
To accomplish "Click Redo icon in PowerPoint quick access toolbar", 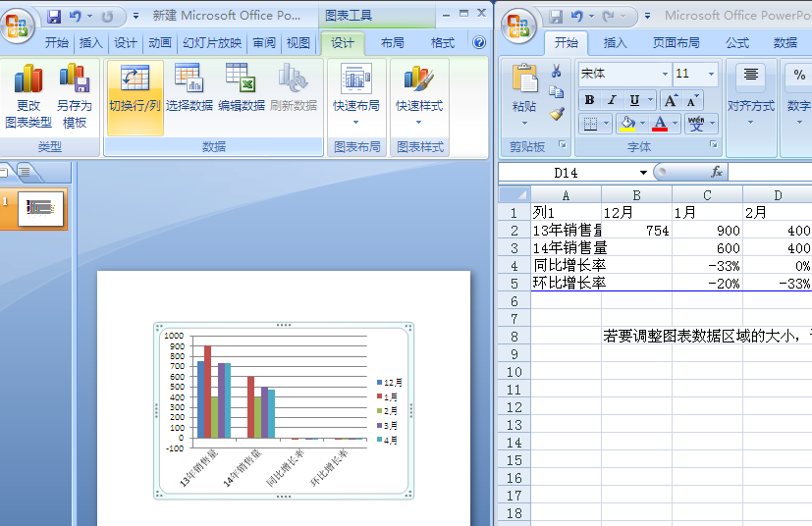I will 107,17.
